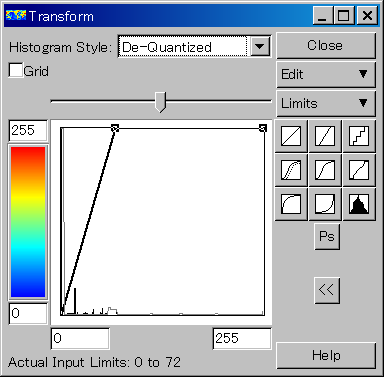This screenshot has width=384, height=377.
Task: Click the "Actual Input Limits: 0 to 72" text
Action: pyautogui.click(x=94, y=362)
